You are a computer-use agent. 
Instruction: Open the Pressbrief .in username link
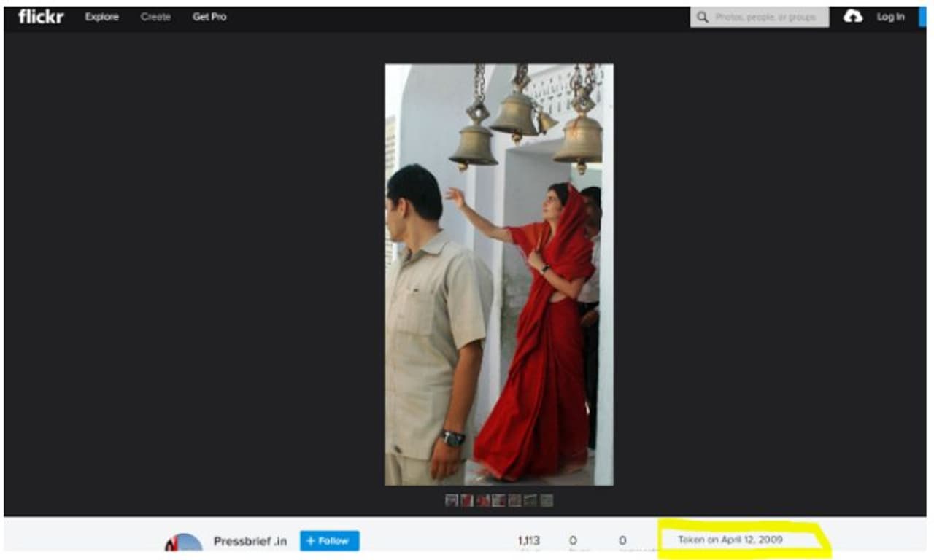250,541
